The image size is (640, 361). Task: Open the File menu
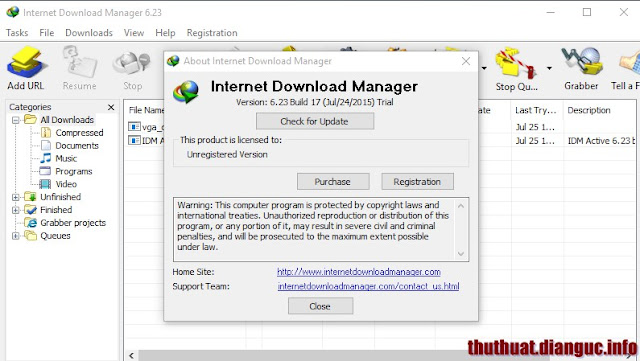pos(47,33)
